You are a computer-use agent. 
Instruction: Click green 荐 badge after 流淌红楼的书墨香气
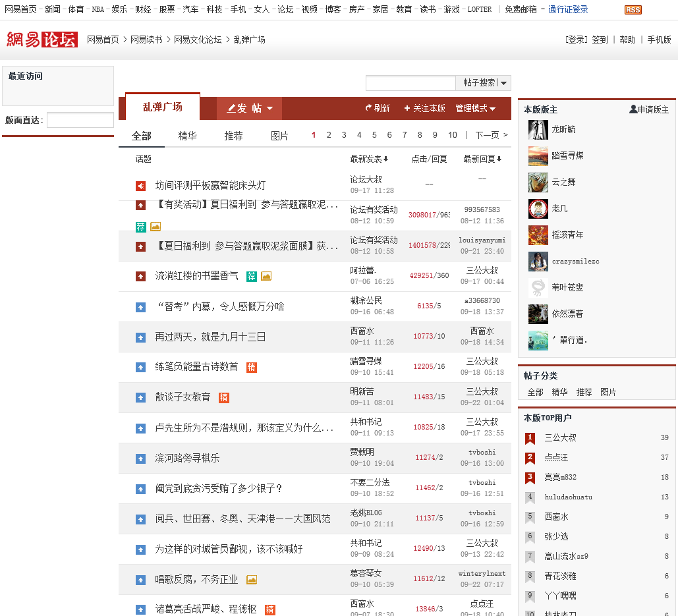point(251,276)
